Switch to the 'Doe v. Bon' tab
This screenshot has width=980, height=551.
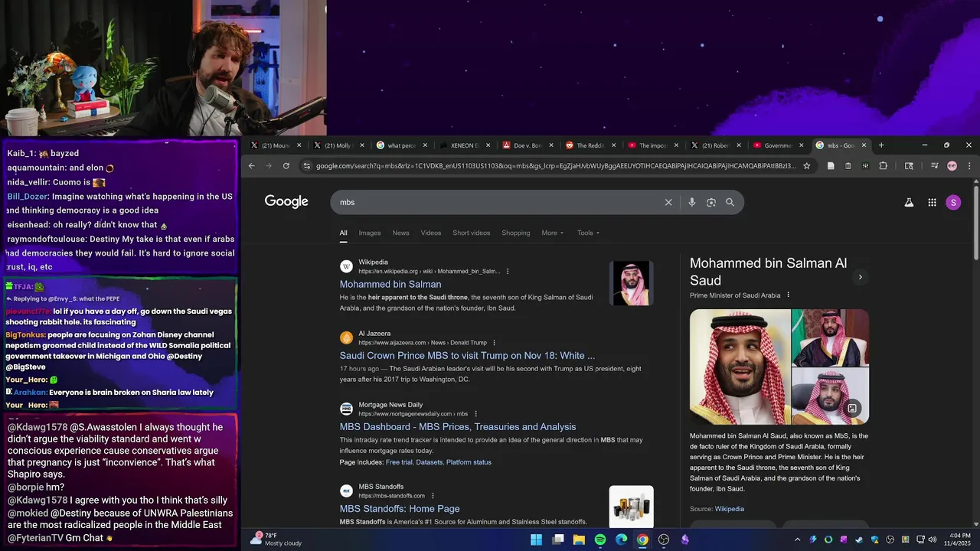click(528, 145)
